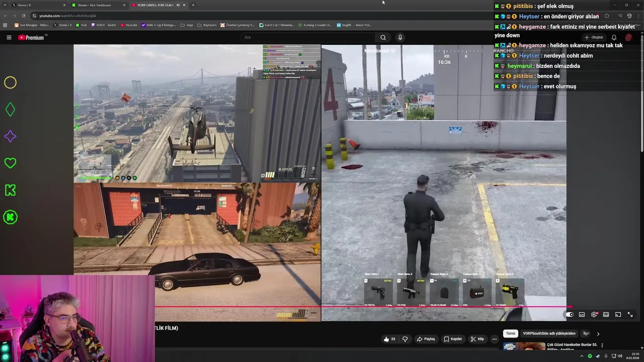Expand the KeyGivers bookmarks folder

(x=207, y=25)
